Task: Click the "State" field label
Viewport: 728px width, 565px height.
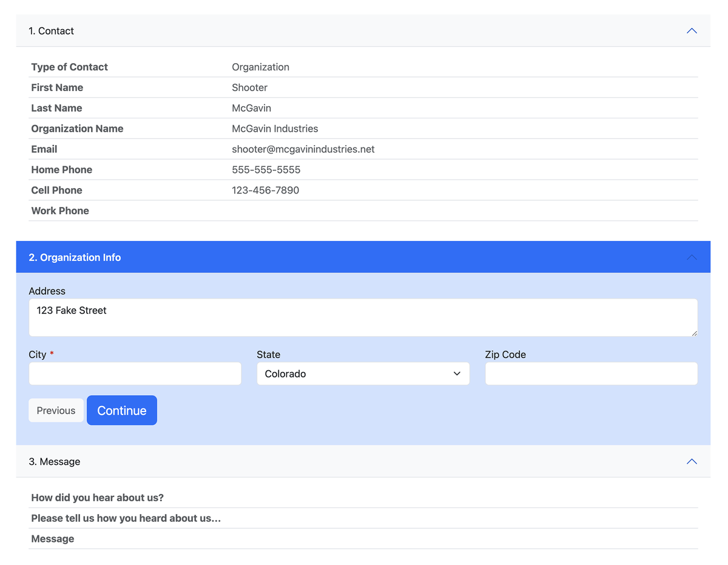Action: 269,354
